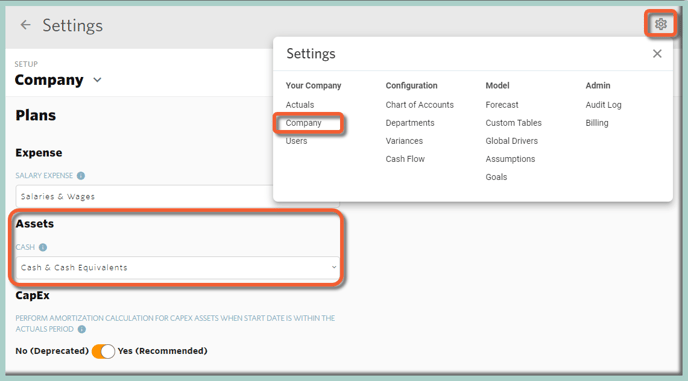This screenshot has width=688, height=381.
Task: Click the Cash info icon
Action: 43,247
